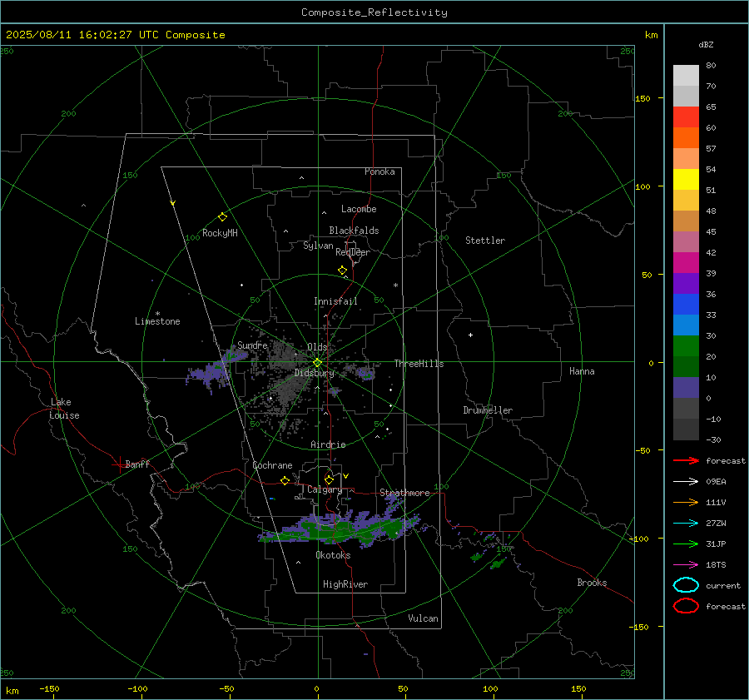Click the Blackfalds city label
The height and width of the screenshot is (700, 749).
point(354,231)
